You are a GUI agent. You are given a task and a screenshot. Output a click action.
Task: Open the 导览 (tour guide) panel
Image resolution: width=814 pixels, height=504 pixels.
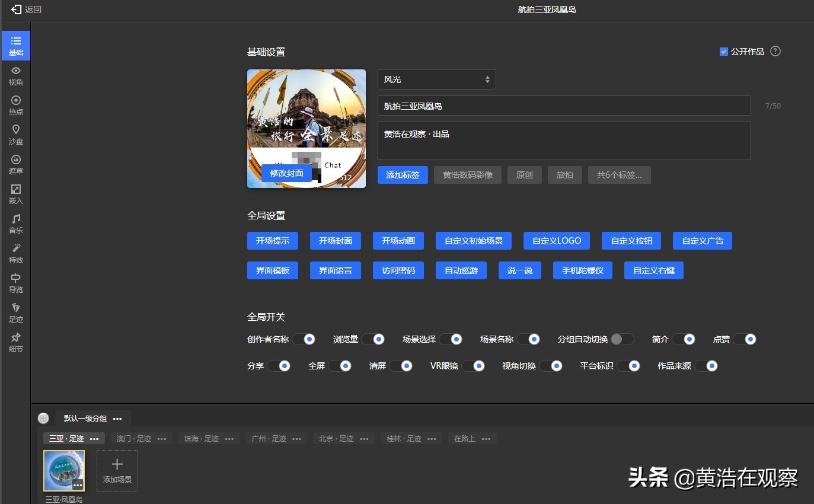15,283
